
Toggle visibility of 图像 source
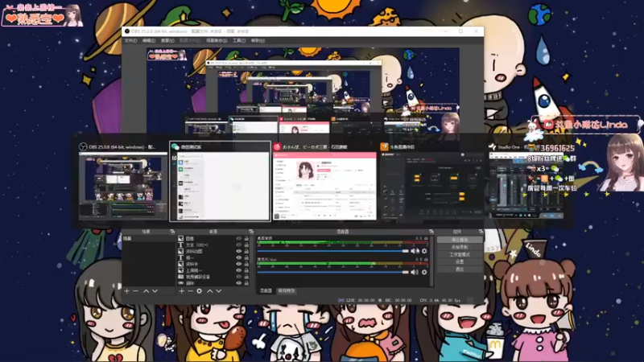[x=238, y=238]
